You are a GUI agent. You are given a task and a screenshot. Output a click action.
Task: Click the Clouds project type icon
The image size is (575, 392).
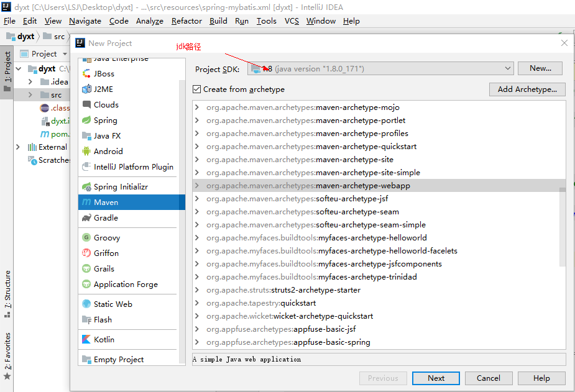(86, 105)
